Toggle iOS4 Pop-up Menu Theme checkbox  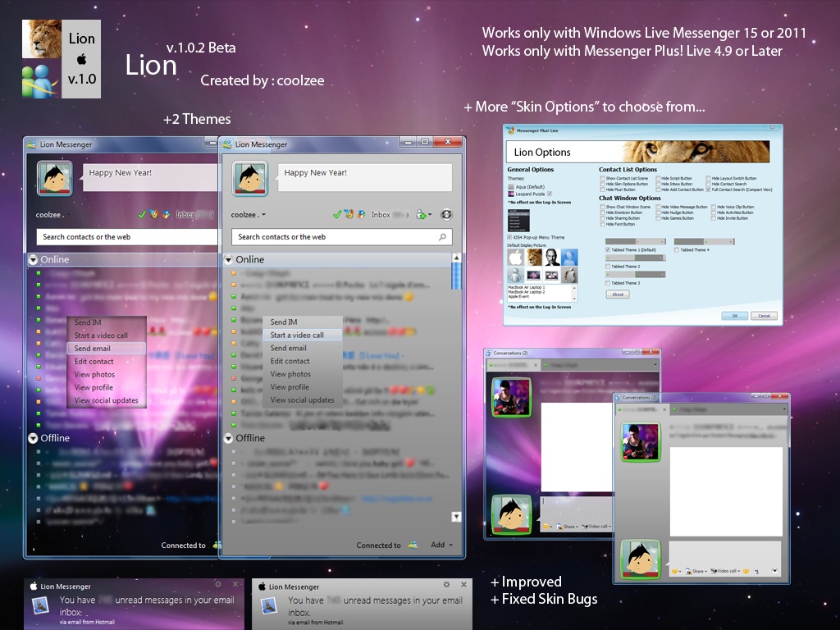pyautogui.click(x=509, y=237)
